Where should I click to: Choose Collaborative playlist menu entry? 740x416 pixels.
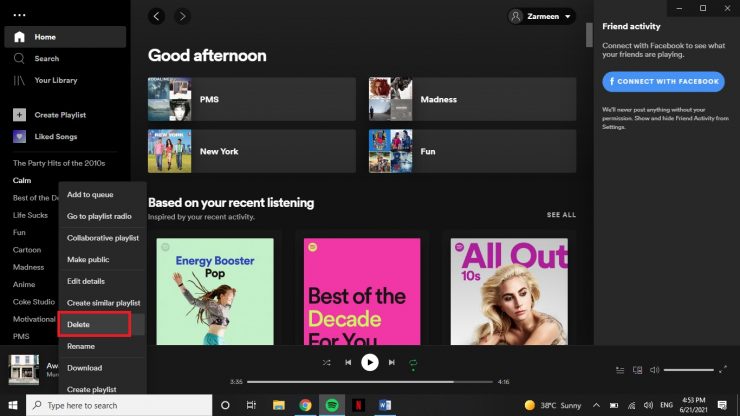tap(102, 238)
